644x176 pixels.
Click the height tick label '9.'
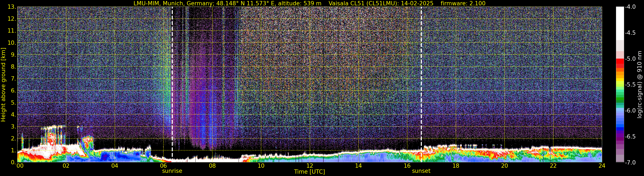click(x=13, y=55)
